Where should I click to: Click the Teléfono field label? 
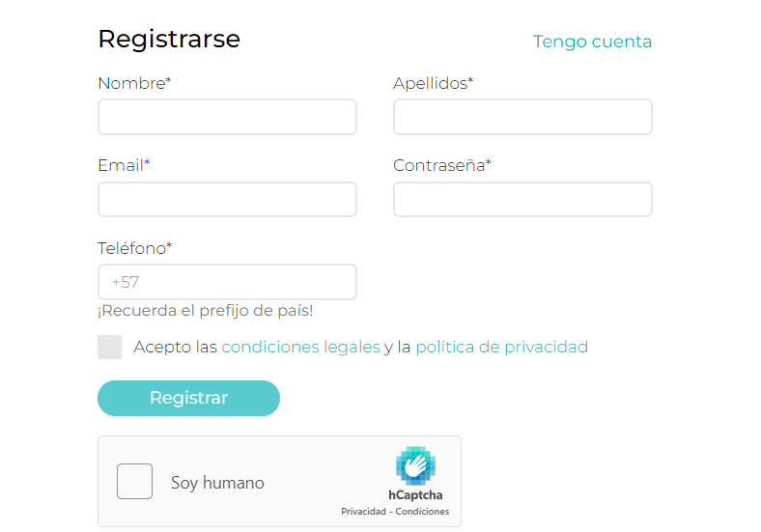pos(134,248)
